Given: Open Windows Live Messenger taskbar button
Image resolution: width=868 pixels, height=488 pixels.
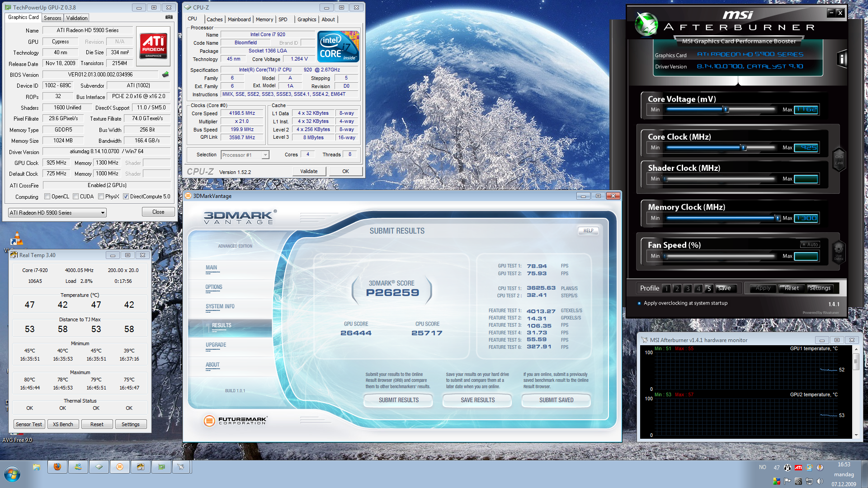Looking at the screenshot, I should [78, 467].
